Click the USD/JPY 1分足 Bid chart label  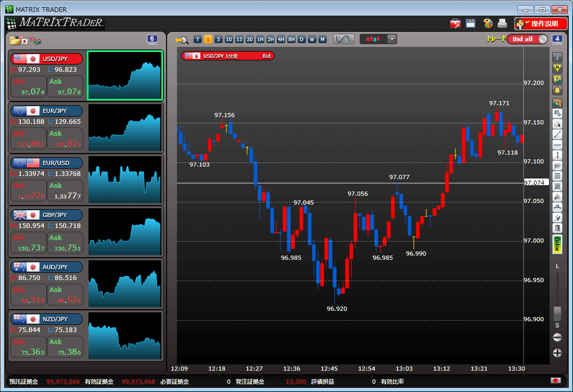(x=227, y=56)
